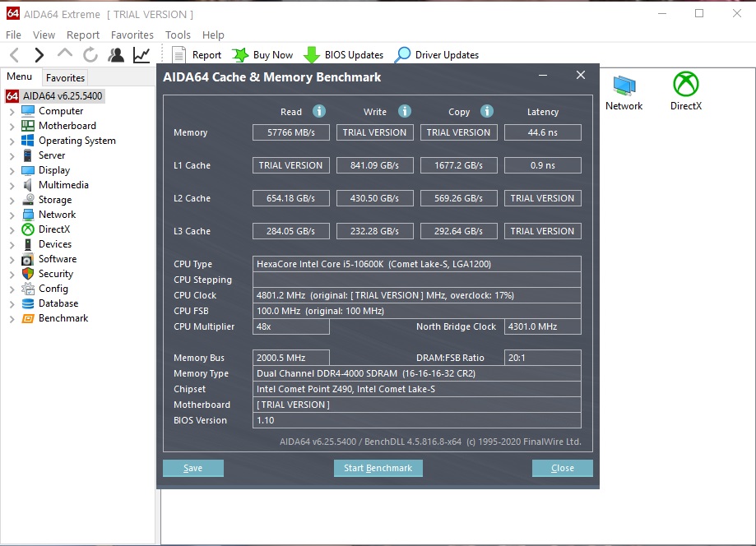
Task: Open the user profile toolbar icon
Action: (x=116, y=55)
